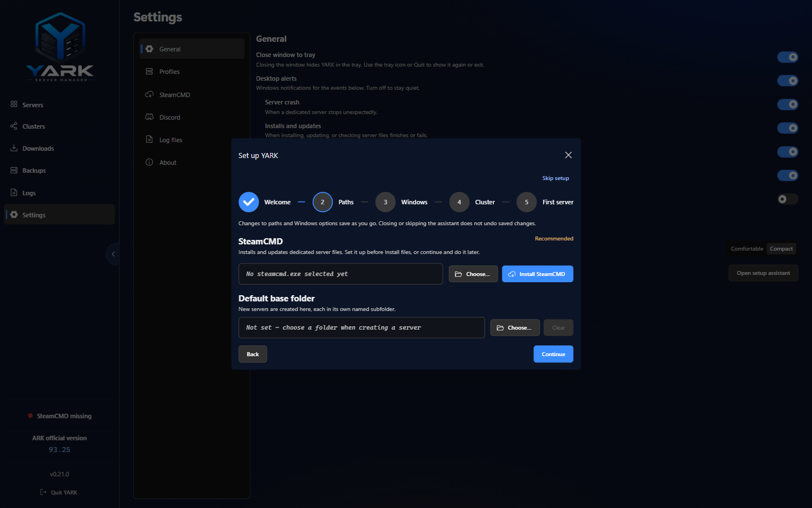Open the Backups icon in sidebar
The width and height of the screenshot is (812, 508).
click(14, 170)
